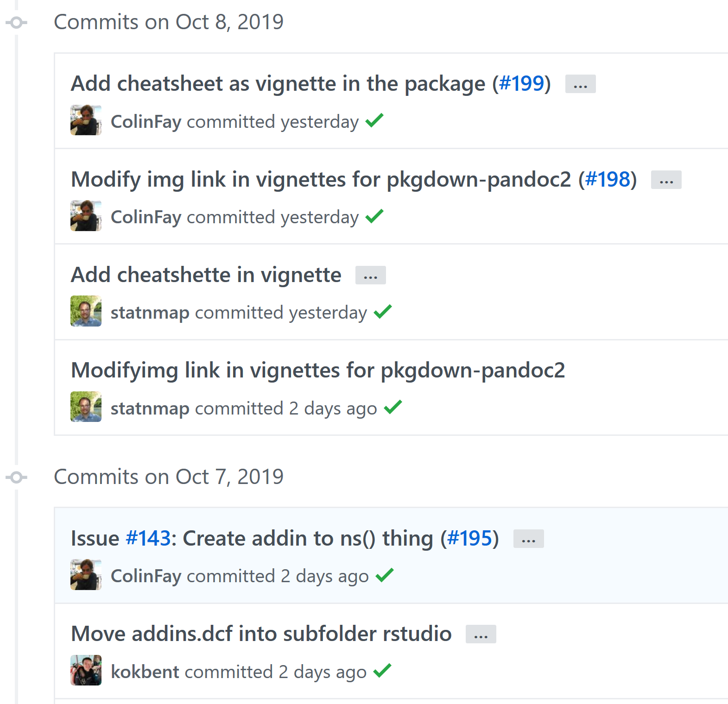Click checkmark next to Add cheatshette commit

(383, 311)
